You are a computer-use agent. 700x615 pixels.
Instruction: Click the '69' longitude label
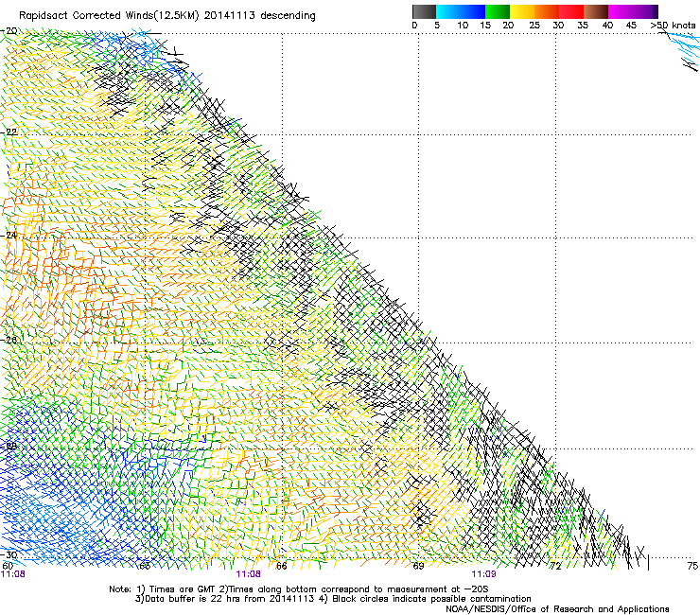418,566
